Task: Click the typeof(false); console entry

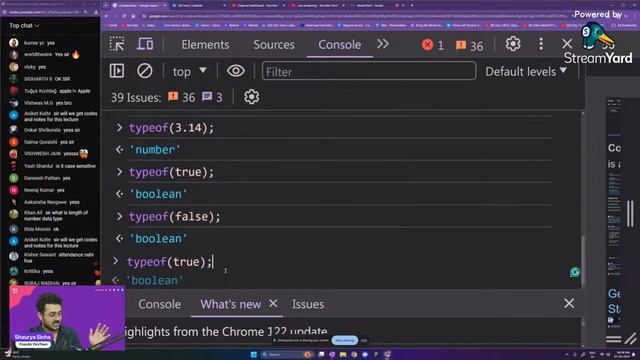Action: [175, 216]
